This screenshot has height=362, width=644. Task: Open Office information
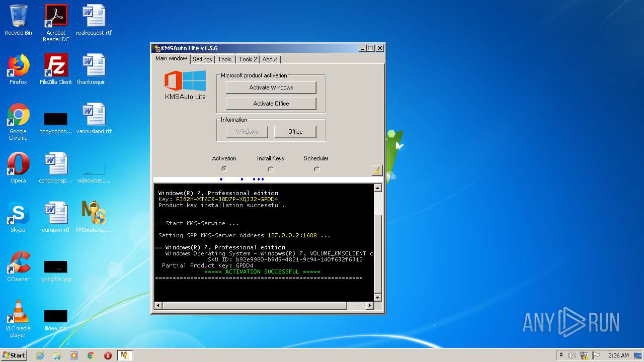coord(295,132)
